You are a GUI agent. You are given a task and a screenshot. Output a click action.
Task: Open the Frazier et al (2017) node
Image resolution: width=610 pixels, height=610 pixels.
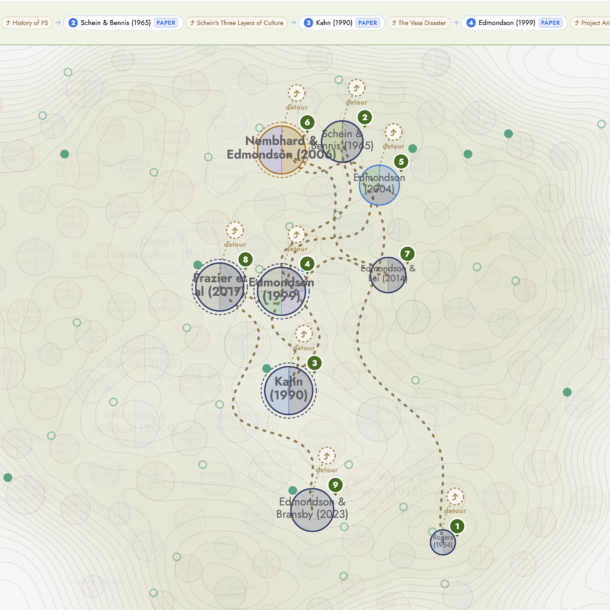coord(219,287)
